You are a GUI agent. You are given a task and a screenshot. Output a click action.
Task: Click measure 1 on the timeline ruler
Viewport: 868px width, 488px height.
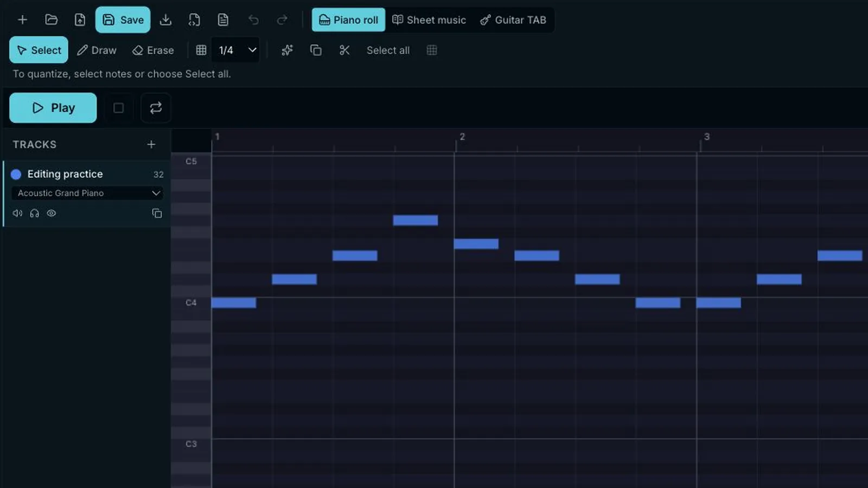coord(217,137)
